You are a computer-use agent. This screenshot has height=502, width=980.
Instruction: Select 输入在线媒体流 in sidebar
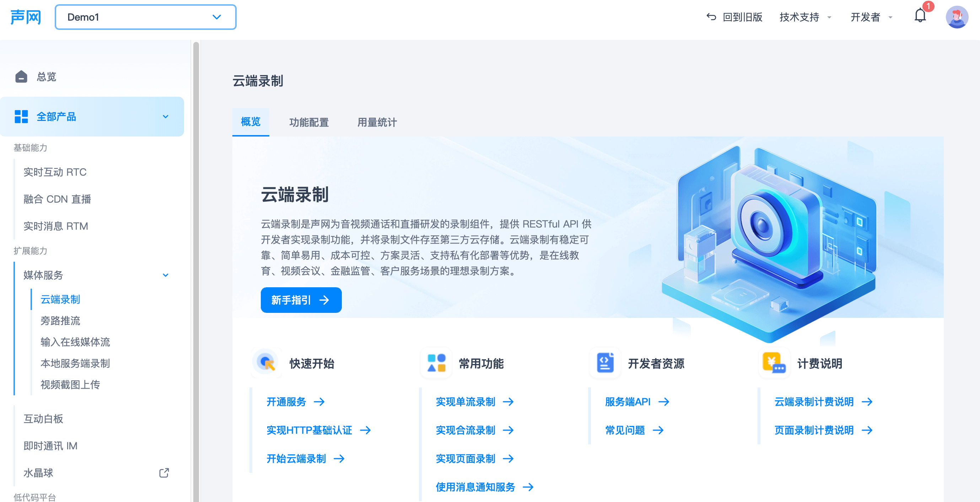(75, 342)
